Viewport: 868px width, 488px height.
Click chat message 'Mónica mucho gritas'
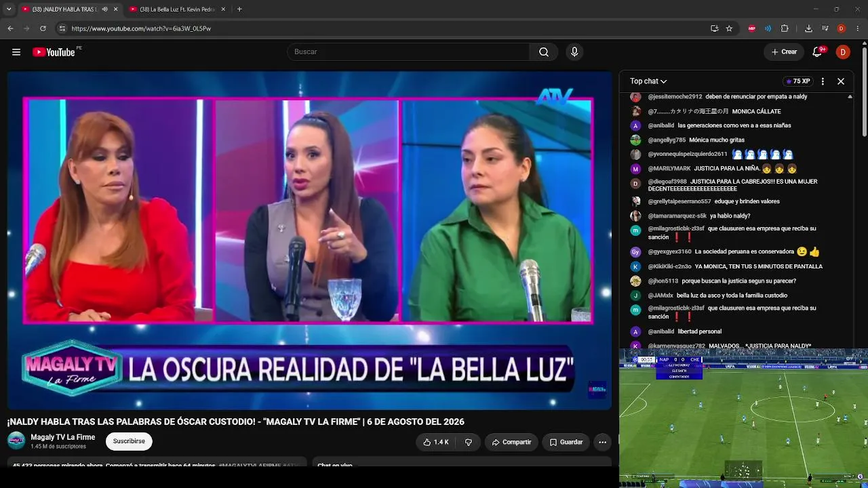coord(717,140)
